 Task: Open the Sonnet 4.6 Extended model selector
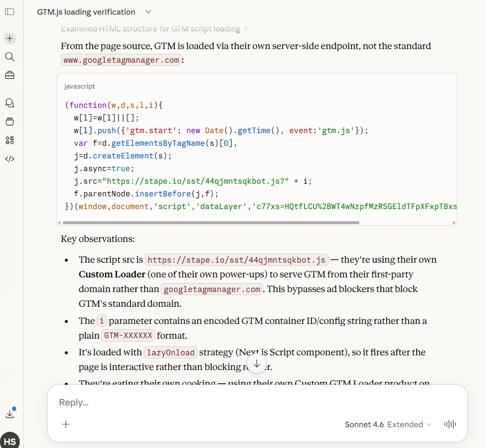tap(388, 425)
